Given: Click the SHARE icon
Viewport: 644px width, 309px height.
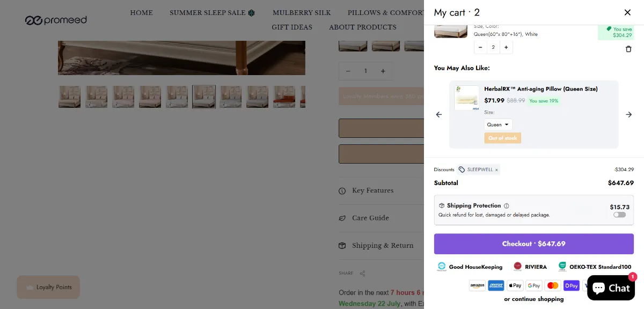Looking at the screenshot, I should (363, 274).
